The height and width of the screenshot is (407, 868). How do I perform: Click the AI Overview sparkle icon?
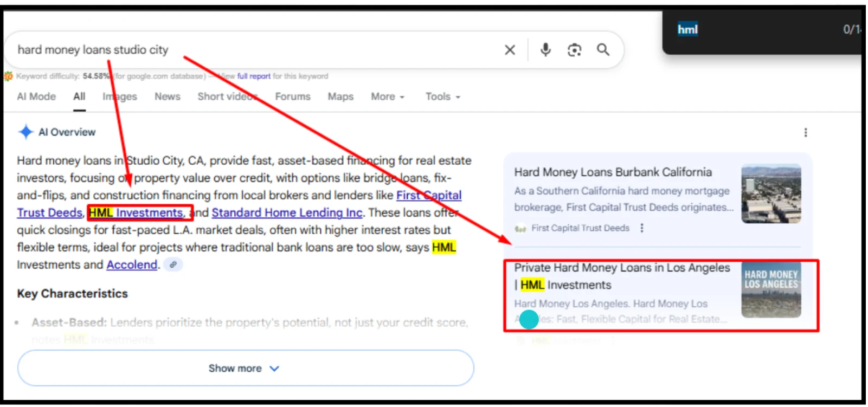[x=25, y=132]
